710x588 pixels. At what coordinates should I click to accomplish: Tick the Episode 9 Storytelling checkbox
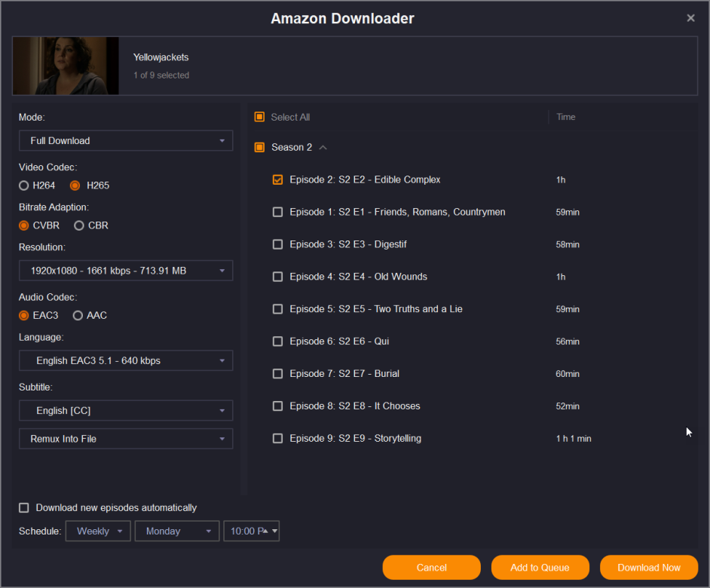(x=277, y=438)
